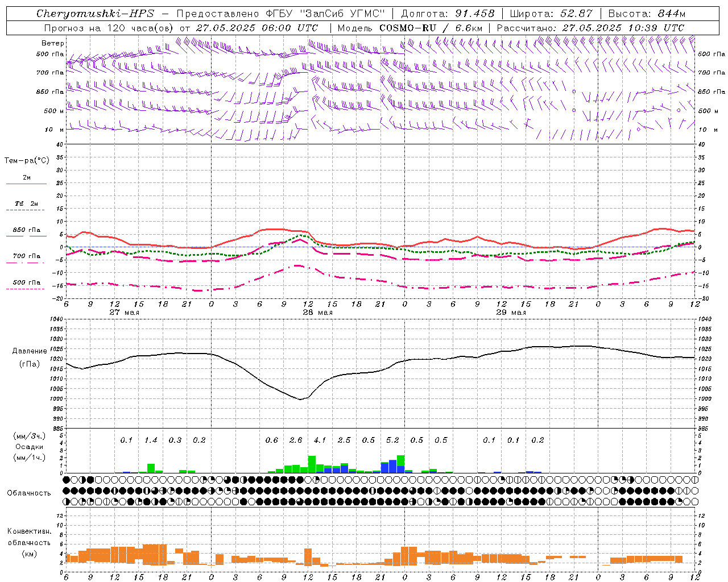
Task: Select the 4.1 precipitation total
Action: pos(320,440)
